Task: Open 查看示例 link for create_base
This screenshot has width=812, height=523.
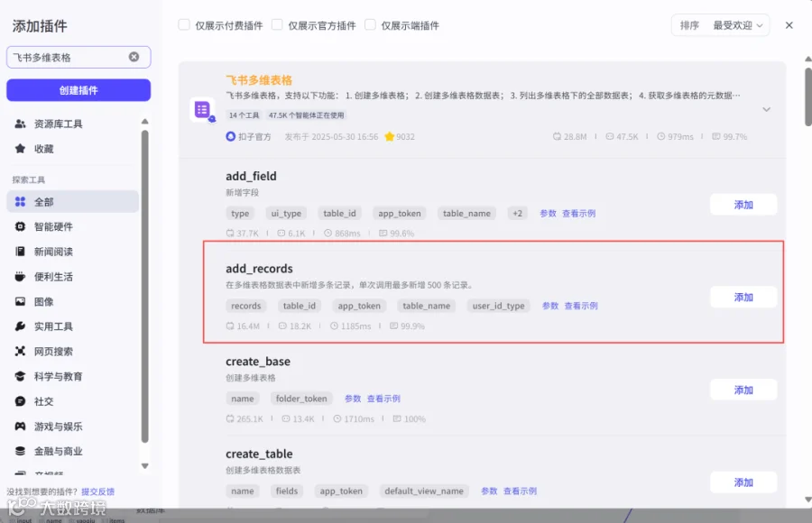Action: point(383,399)
